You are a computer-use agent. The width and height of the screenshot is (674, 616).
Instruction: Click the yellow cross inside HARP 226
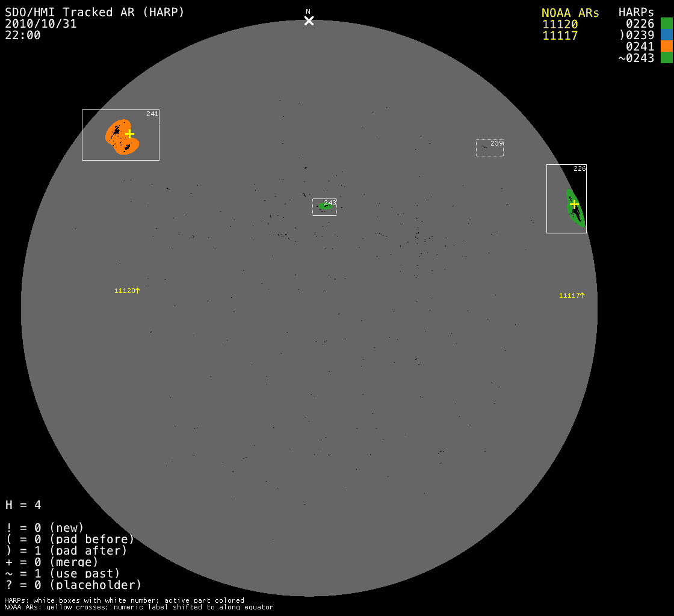[574, 205]
